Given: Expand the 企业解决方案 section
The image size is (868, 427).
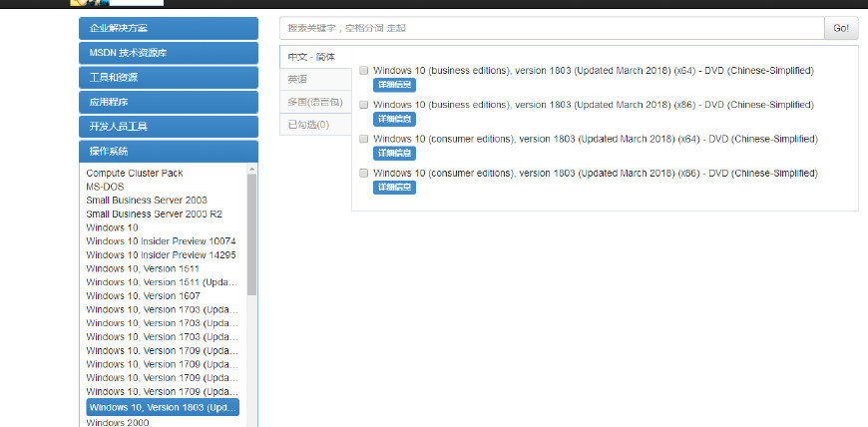Looking at the screenshot, I should click(x=169, y=28).
